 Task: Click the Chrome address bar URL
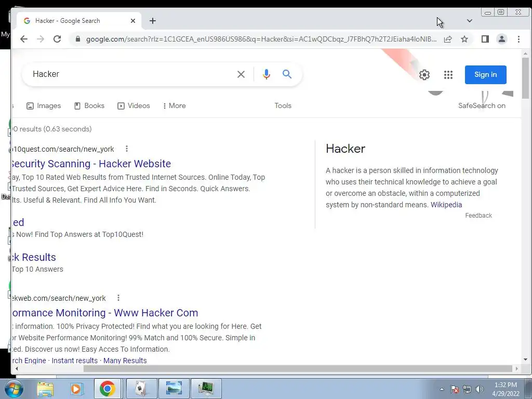pos(261,39)
